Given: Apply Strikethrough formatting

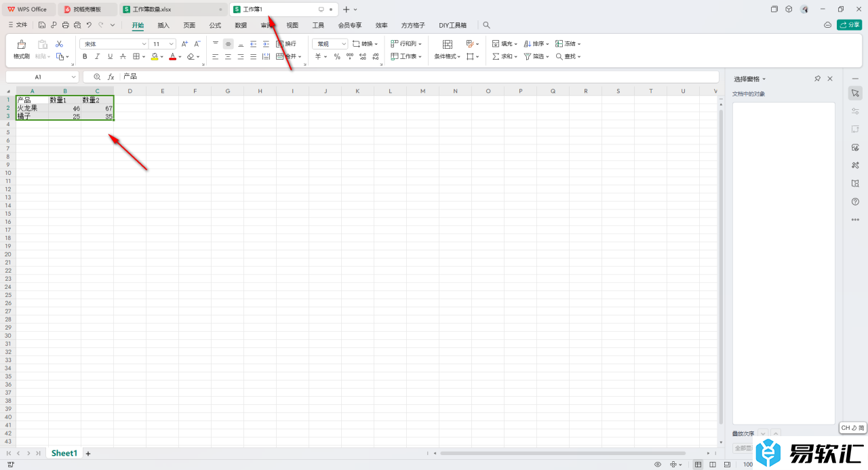Looking at the screenshot, I should [123, 56].
